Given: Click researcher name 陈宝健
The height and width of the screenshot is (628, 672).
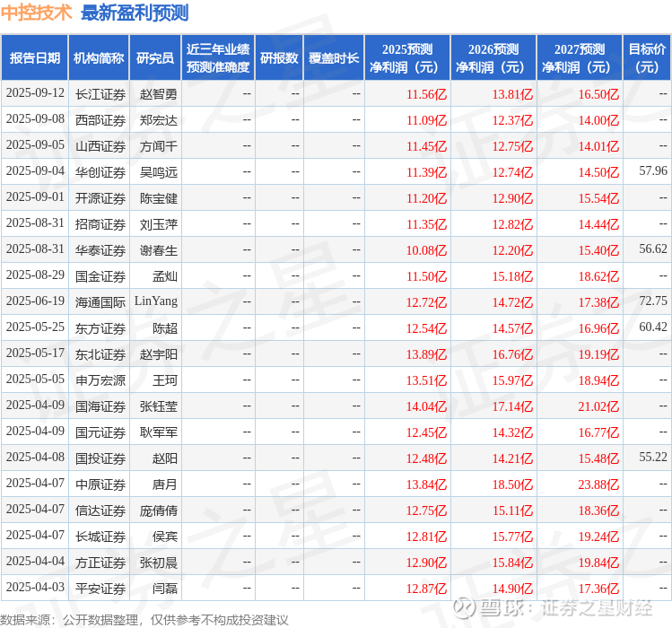Looking at the screenshot, I should click(159, 198).
